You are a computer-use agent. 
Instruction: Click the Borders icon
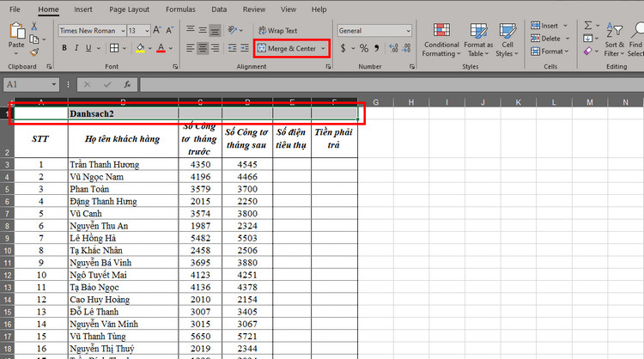coord(114,48)
